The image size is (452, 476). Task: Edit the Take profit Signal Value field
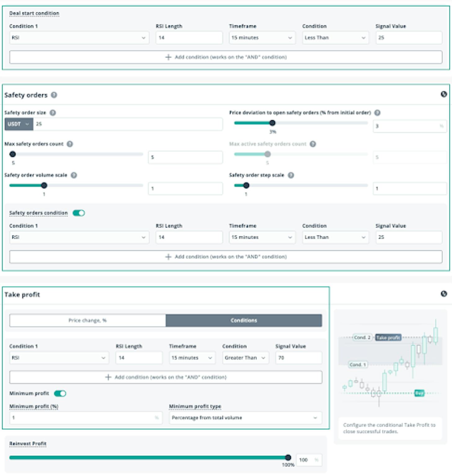[298, 358]
